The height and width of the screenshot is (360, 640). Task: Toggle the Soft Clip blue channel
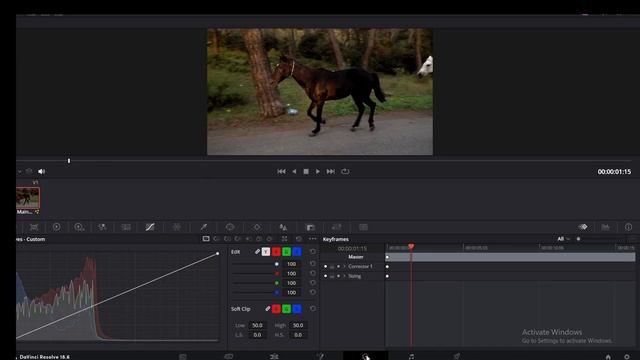click(297, 309)
